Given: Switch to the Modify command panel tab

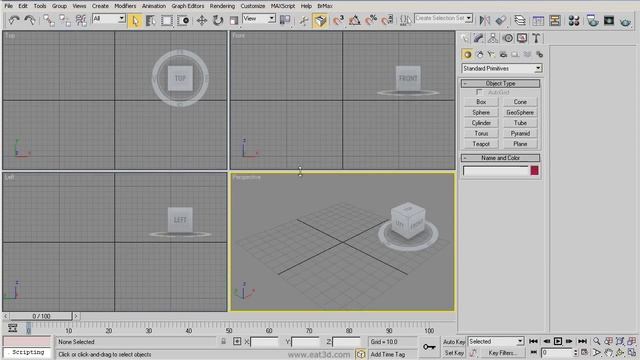Looking at the screenshot, I should point(478,38).
